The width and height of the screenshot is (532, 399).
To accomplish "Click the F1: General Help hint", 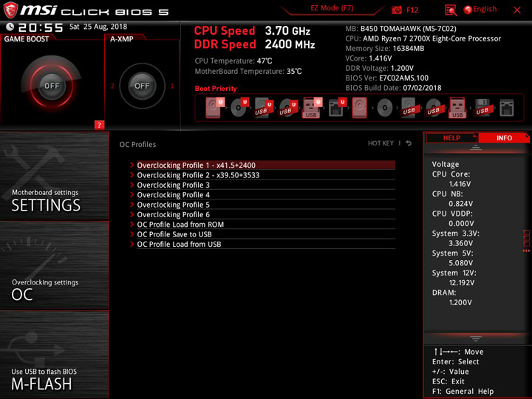I will point(463,391).
